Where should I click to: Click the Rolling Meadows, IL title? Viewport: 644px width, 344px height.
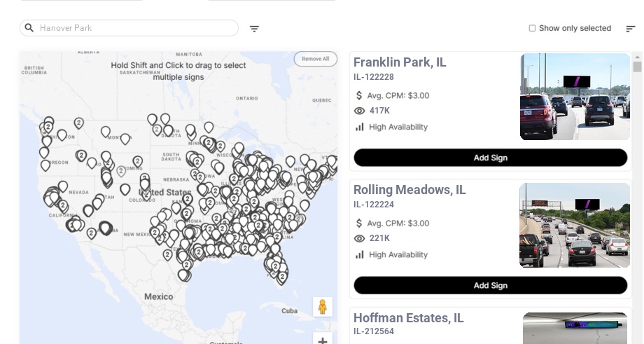click(x=409, y=190)
